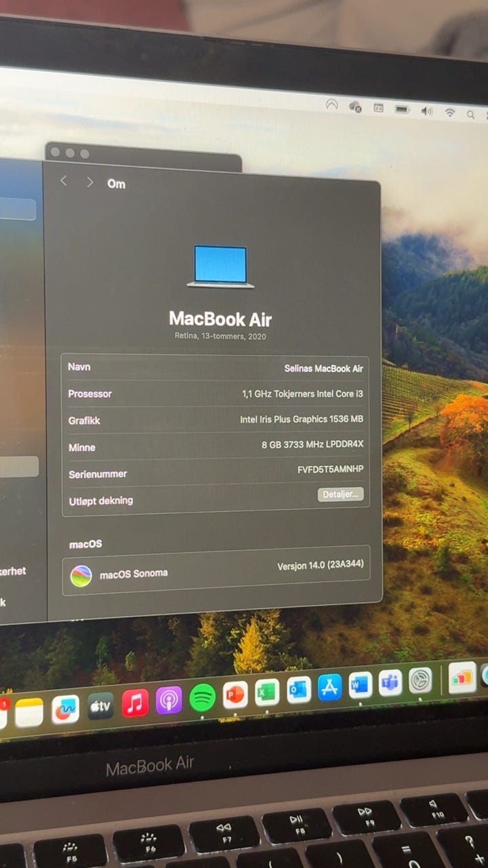Click the Wi-Fi icon in the menu bar
The image size is (488, 868).
[450, 113]
